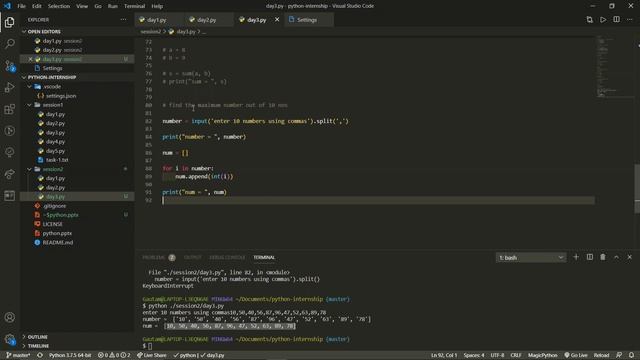Screen dimensions: 640x360
Task: Click Spaces: 4 indentation selector
Action: pos(474,355)
